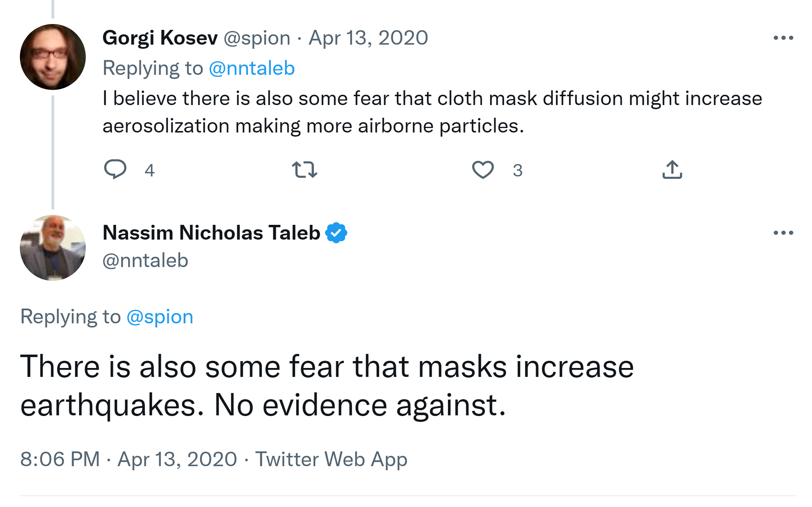Click the reply icon on Gorgi Kosev's tweet
The image size is (812, 507).
point(115,169)
